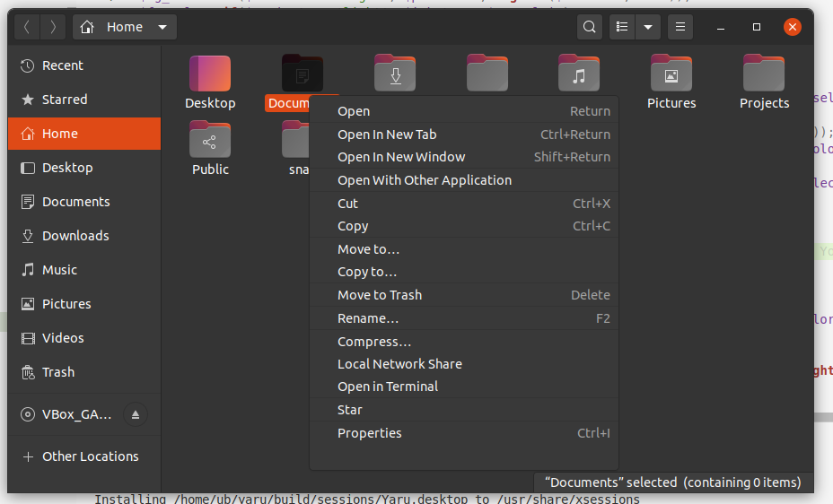Screen dimensions: 833x504
Task: Choose Local Network Share
Action: click(x=464, y=364)
